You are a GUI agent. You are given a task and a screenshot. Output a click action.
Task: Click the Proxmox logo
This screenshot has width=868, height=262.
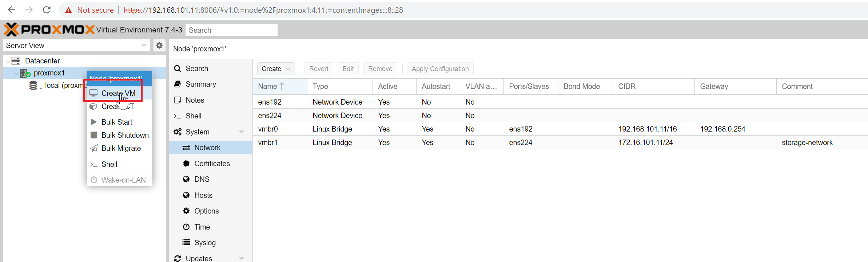(49, 30)
